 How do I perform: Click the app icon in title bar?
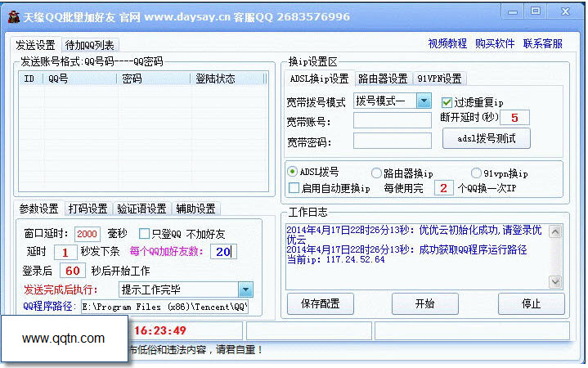click(x=14, y=17)
